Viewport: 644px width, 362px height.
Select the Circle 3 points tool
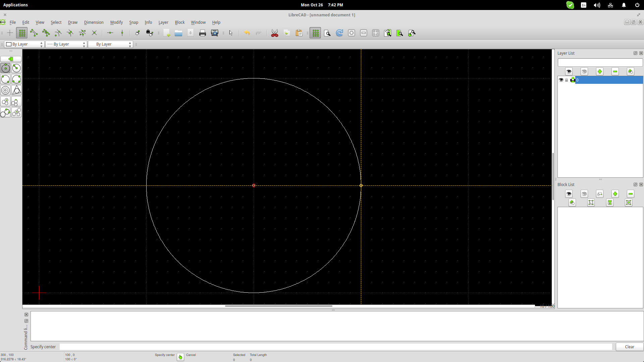16,79
